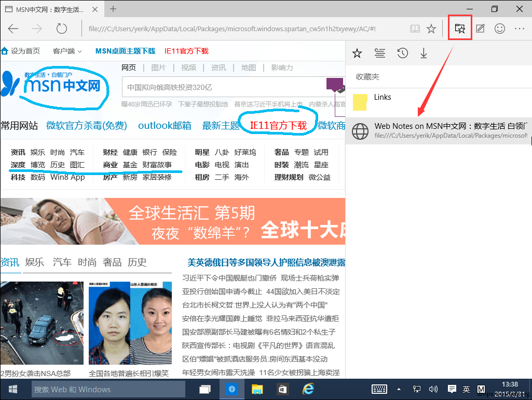Open File Explorer from the taskbar
Screen dimensions: 532x400
257,389
